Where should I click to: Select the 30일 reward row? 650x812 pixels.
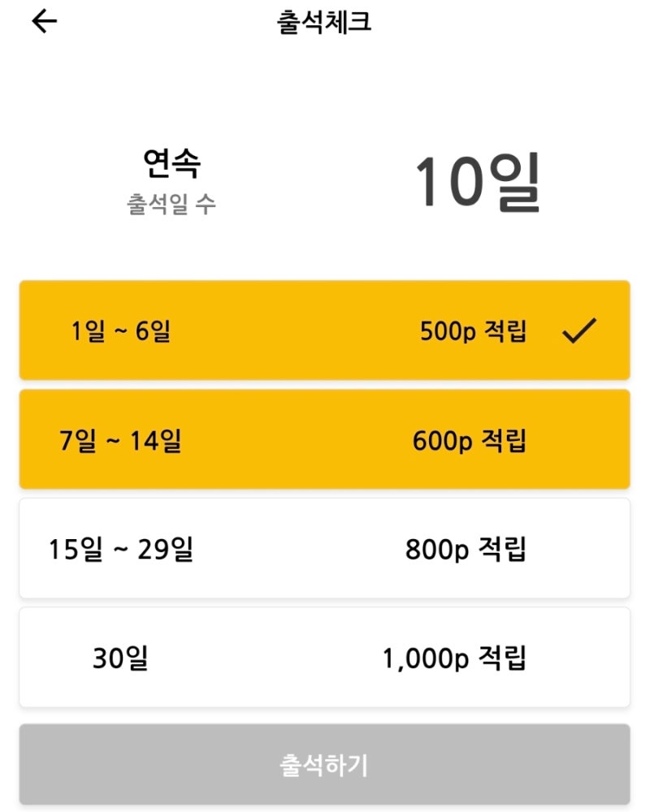click(324, 657)
